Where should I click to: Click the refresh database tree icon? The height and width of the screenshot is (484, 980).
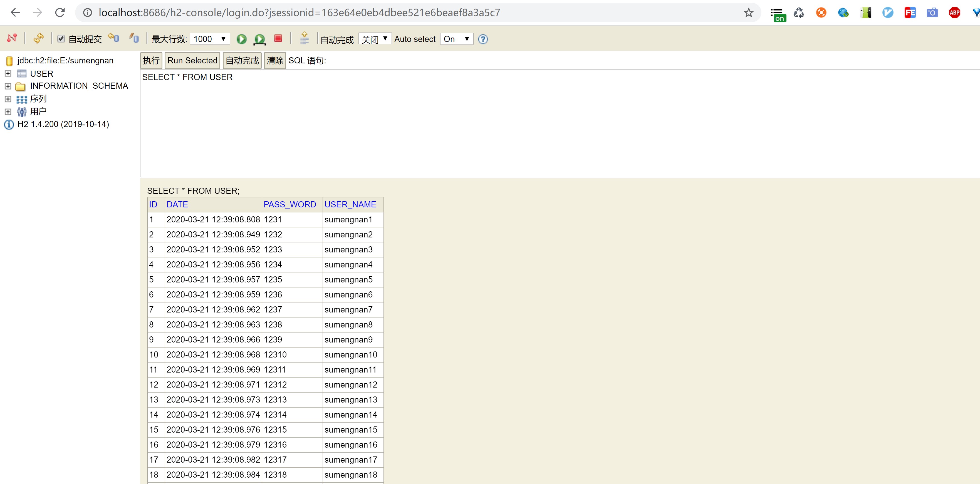click(x=38, y=38)
